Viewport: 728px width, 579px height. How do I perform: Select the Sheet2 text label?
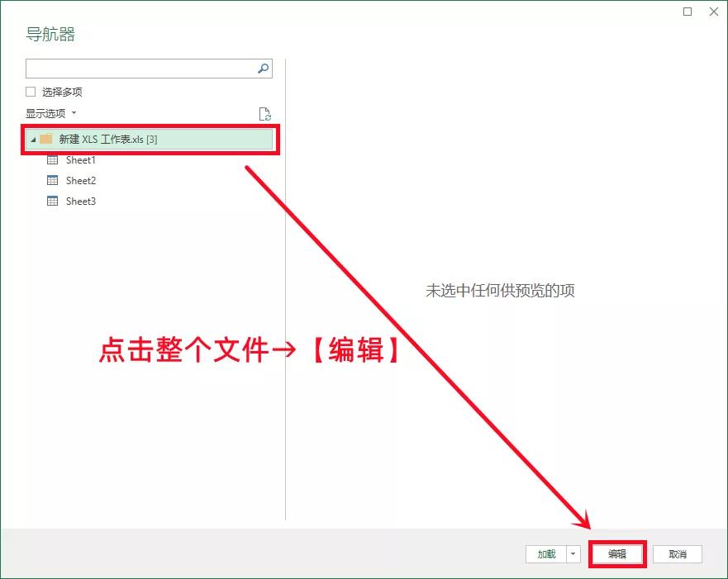(x=81, y=181)
